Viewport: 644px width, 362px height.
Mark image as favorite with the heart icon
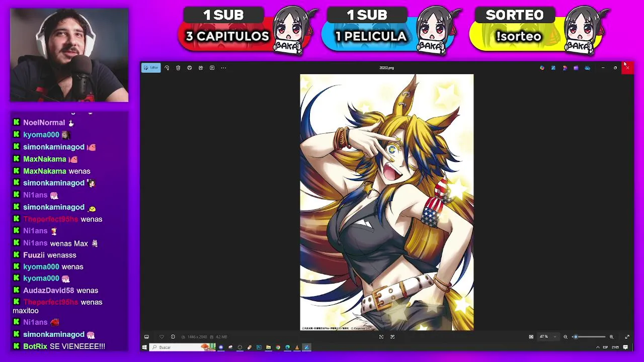click(162, 337)
